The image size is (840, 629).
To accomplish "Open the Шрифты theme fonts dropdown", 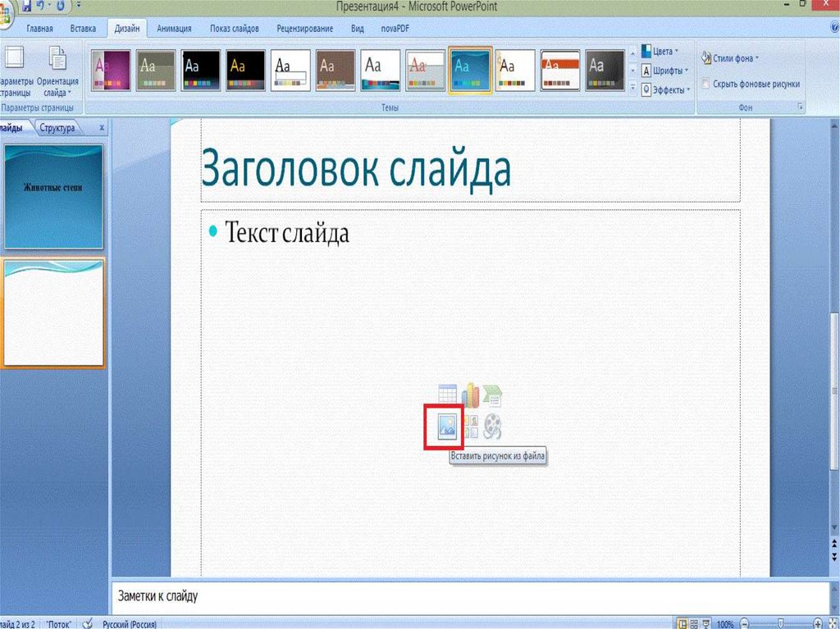I will [664, 71].
